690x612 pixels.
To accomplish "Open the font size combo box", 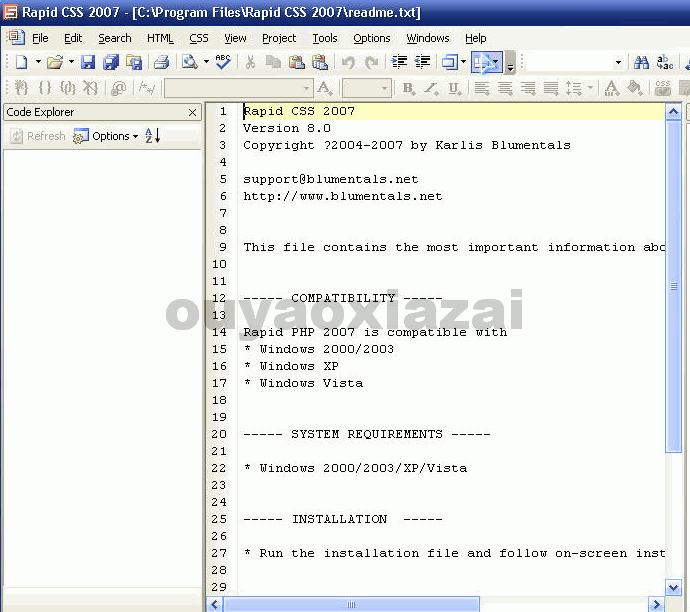I will coord(367,88).
